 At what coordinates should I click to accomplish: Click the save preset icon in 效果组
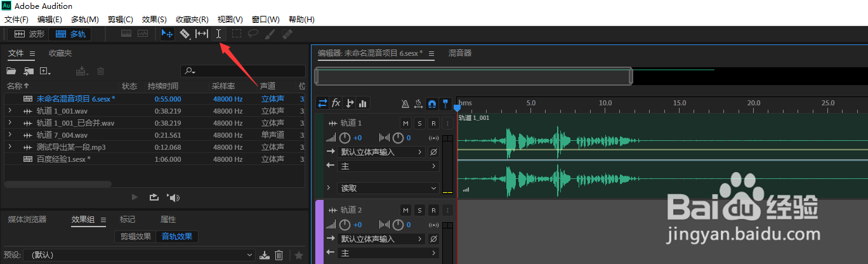tap(265, 255)
